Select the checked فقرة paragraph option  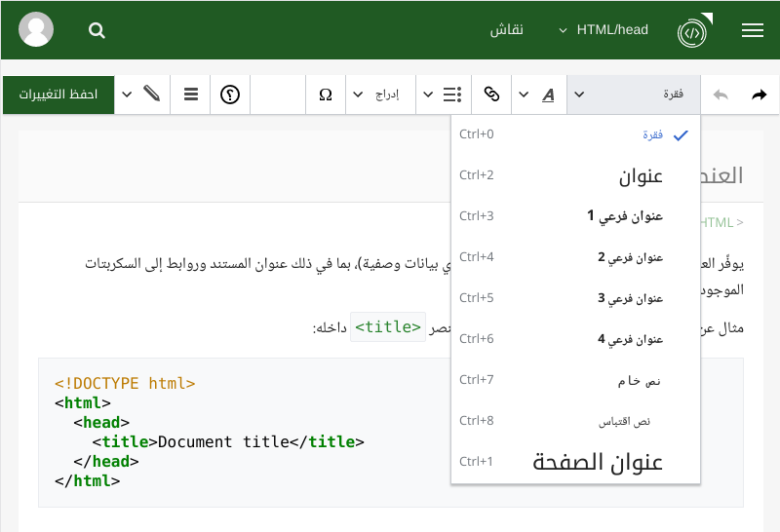pyautogui.click(x=575, y=134)
